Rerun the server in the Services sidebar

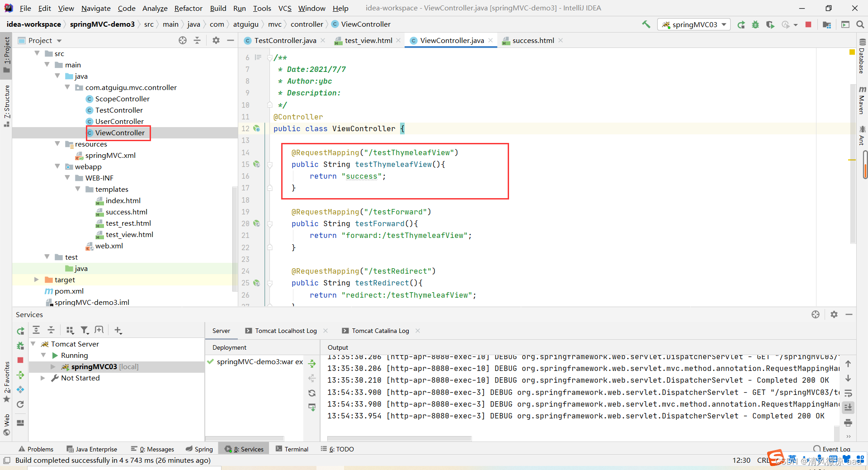[20, 331]
